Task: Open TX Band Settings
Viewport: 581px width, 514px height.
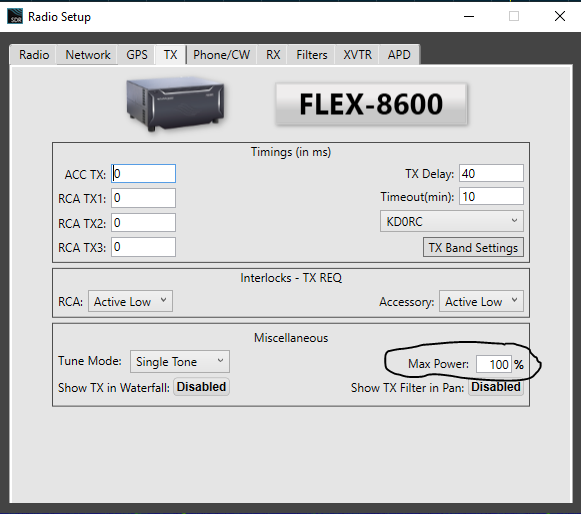Action: point(473,247)
